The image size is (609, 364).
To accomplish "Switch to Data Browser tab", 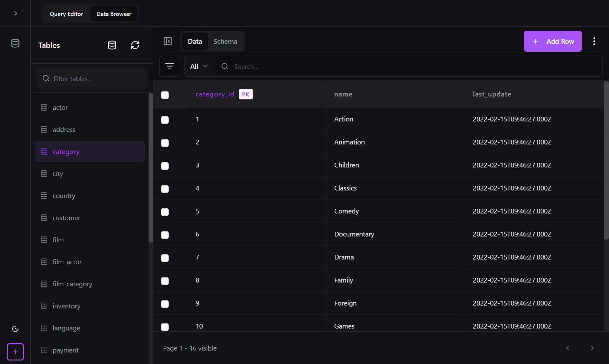I will (114, 14).
